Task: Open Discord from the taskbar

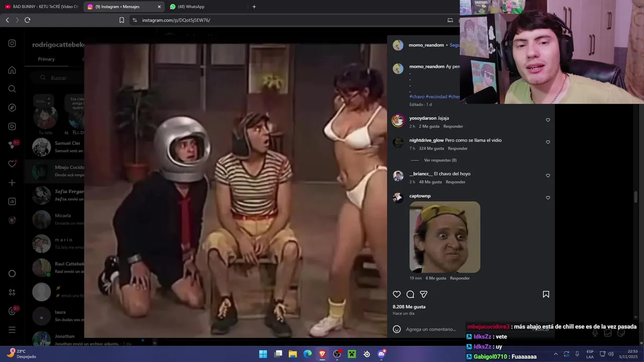Action: [x=381, y=354]
